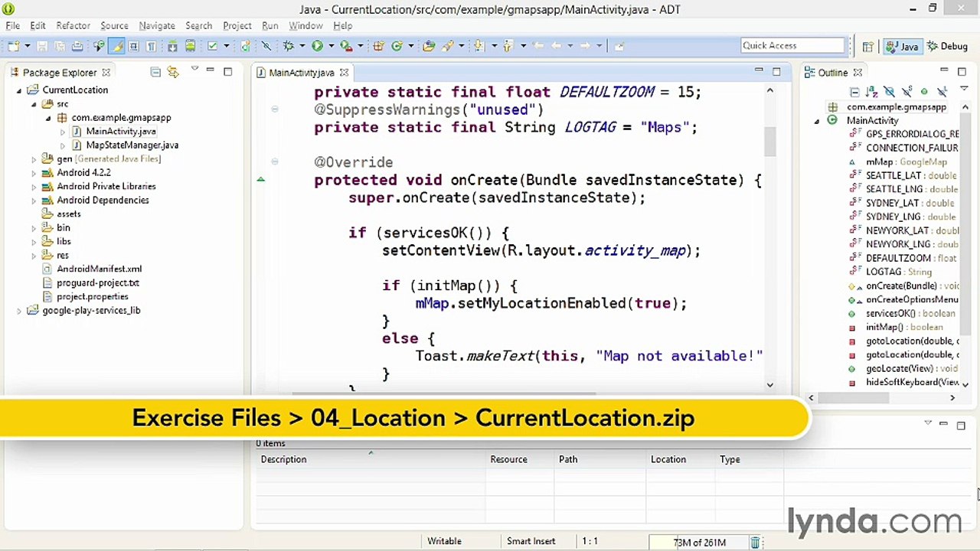Open the Outline view menu triangle

tap(964, 88)
